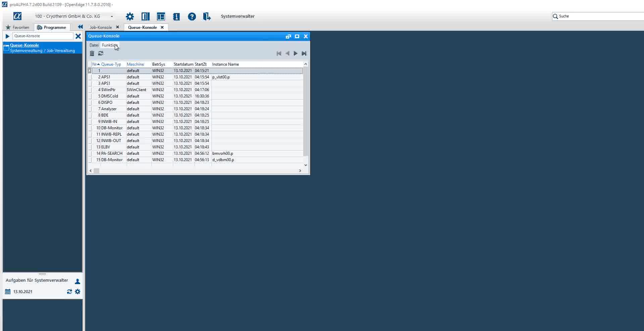Open the Datei menu

[x=94, y=45]
